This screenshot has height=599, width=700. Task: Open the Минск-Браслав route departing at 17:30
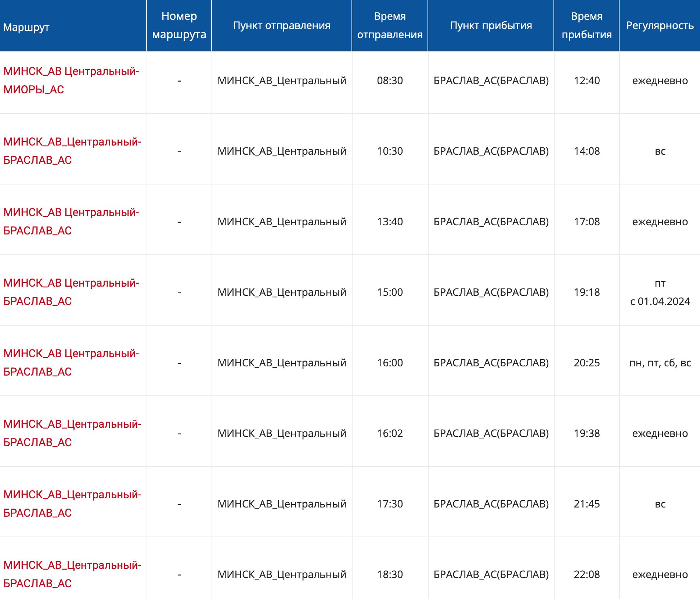click(72, 504)
